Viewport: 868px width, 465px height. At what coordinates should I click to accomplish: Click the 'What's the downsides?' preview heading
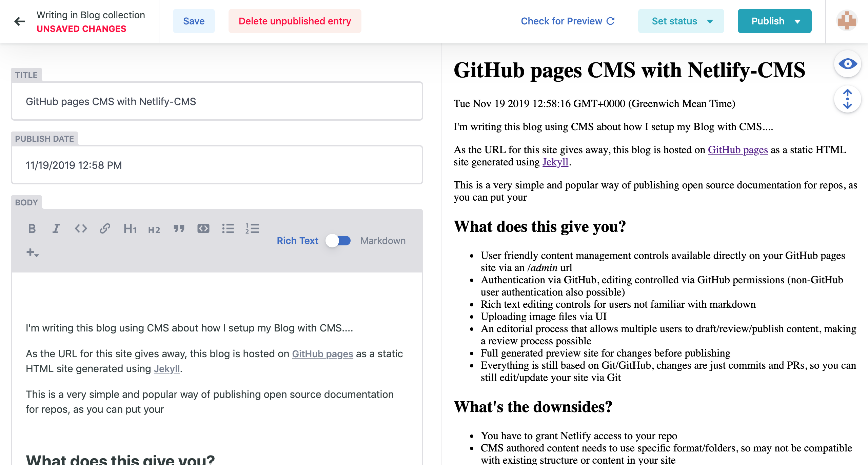coord(533,407)
